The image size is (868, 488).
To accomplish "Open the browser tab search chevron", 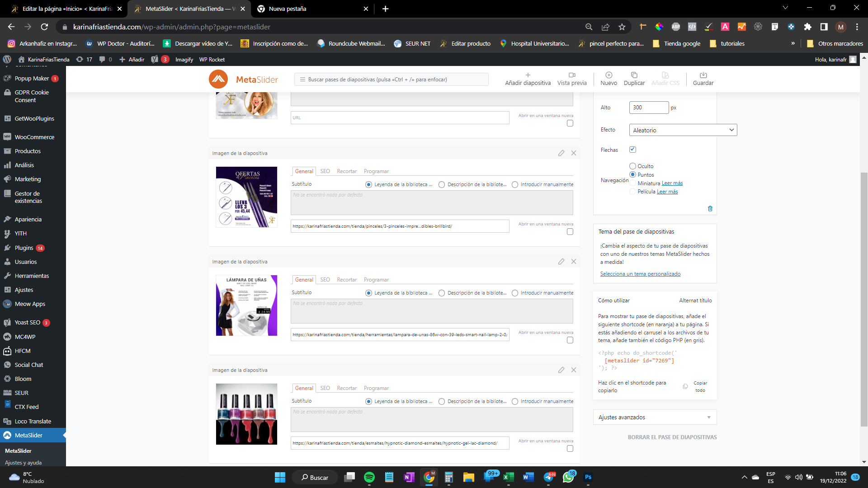I will click(x=785, y=8).
